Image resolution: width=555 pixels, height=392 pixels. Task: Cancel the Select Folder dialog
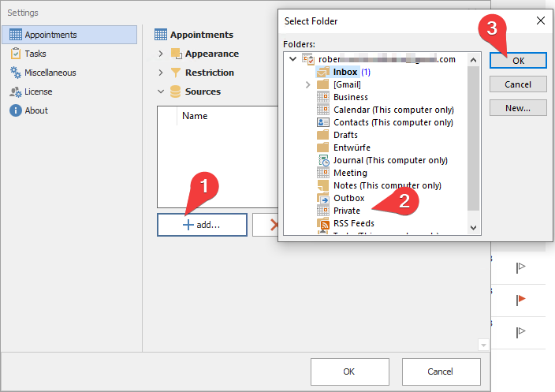(518, 84)
